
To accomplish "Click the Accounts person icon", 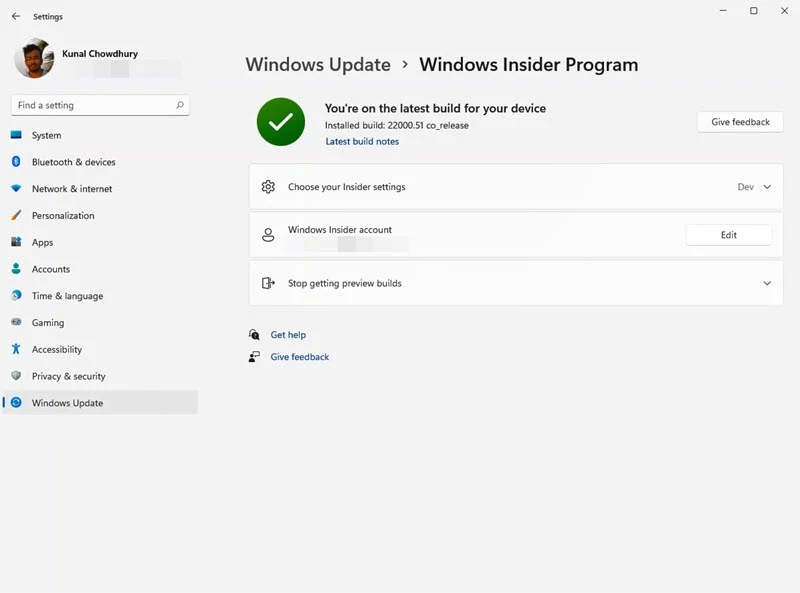I will (16, 268).
